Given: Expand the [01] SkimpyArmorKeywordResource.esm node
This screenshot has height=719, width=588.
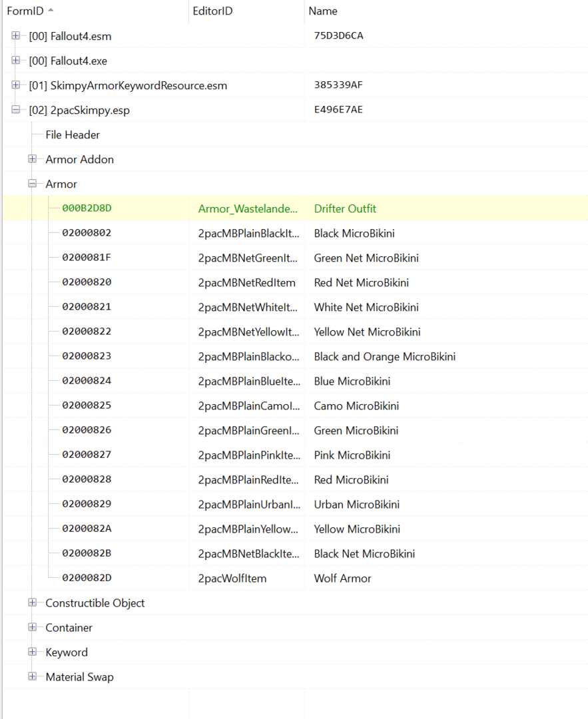Looking at the screenshot, I should (15, 85).
